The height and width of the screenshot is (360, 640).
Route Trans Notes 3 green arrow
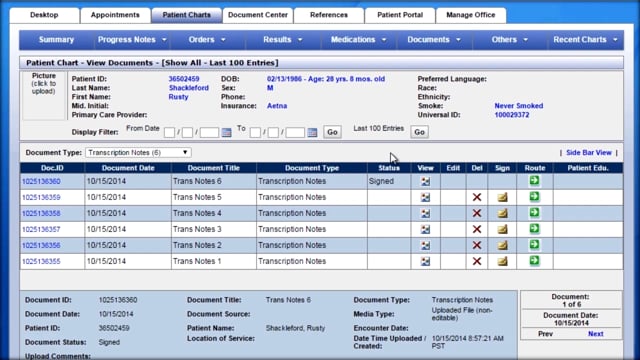(x=534, y=228)
